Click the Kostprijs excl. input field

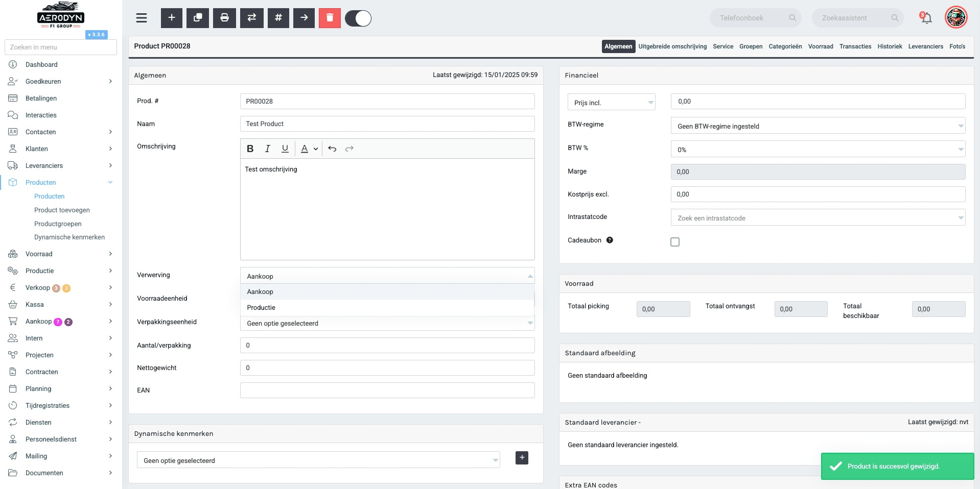[818, 194]
